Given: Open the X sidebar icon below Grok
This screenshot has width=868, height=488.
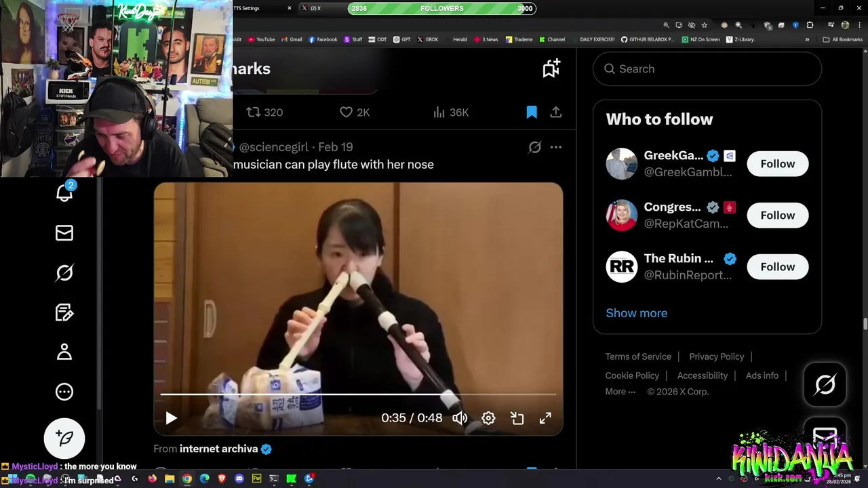Looking at the screenshot, I should (64, 312).
